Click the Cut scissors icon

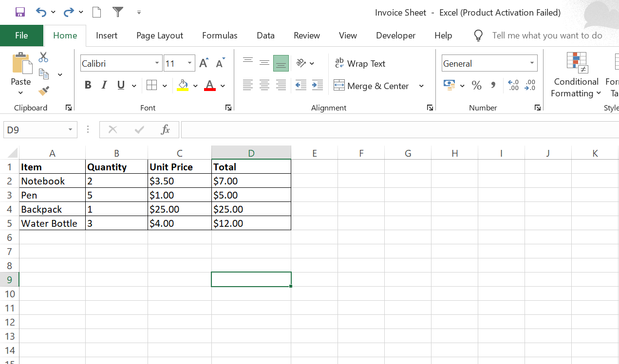(44, 57)
